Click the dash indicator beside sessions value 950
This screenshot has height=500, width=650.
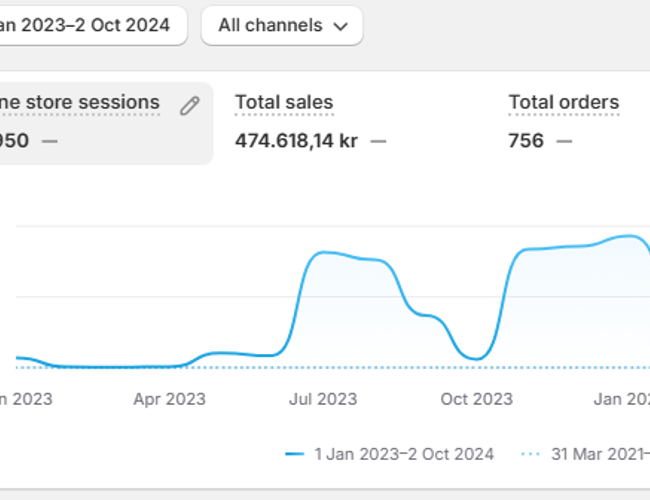click(x=50, y=141)
